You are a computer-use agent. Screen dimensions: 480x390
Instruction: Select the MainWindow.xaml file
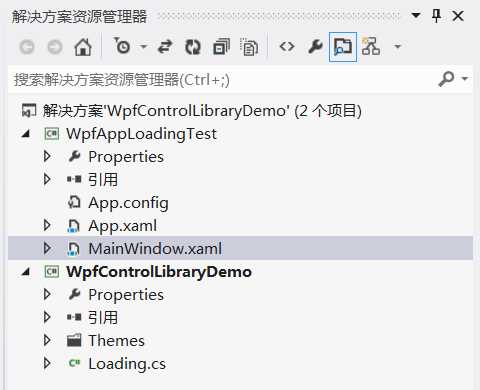coord(155,249)
